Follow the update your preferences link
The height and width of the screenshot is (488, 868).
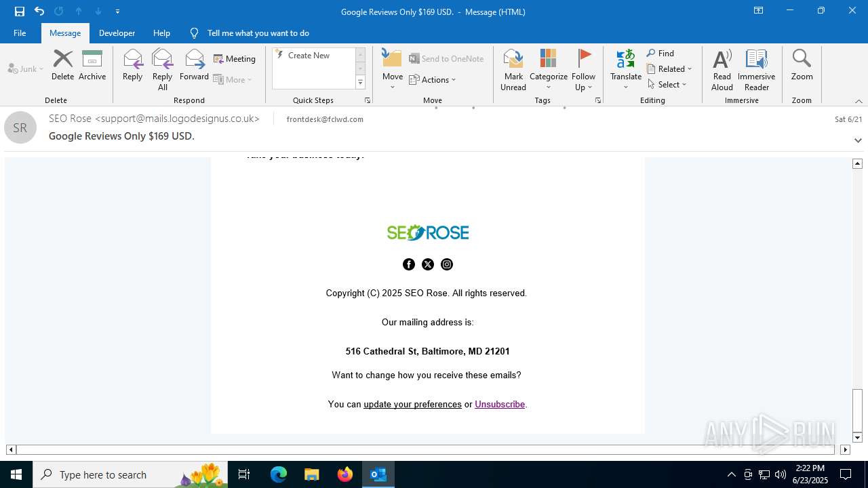click(412, 404)
